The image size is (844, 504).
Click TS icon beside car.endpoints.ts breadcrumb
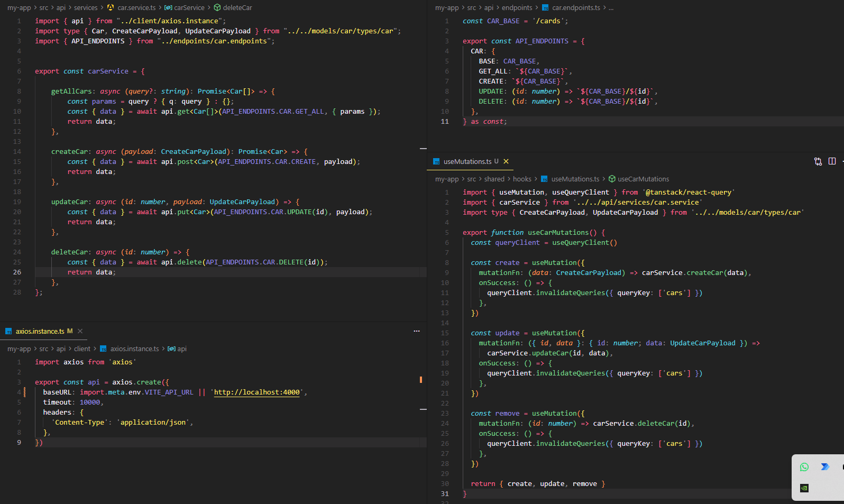click(x=545, y=7)
